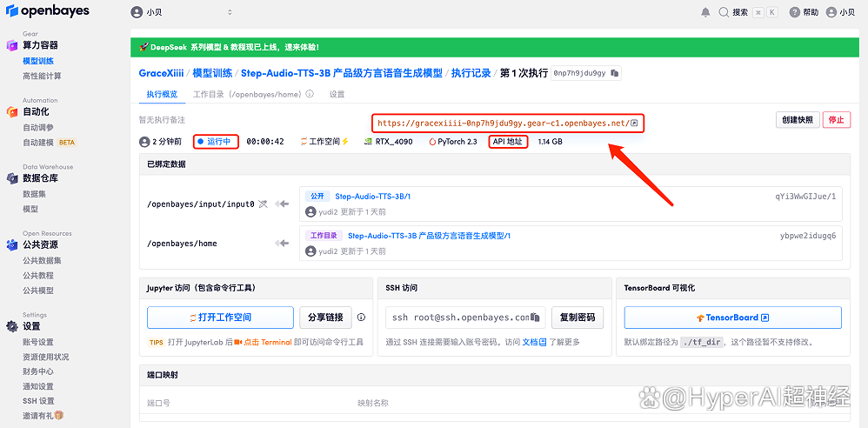Expand the 小贝 account switcher dropdown
Image resolution: width=868 pixels, height=428 pixels.
pos(230,12)
